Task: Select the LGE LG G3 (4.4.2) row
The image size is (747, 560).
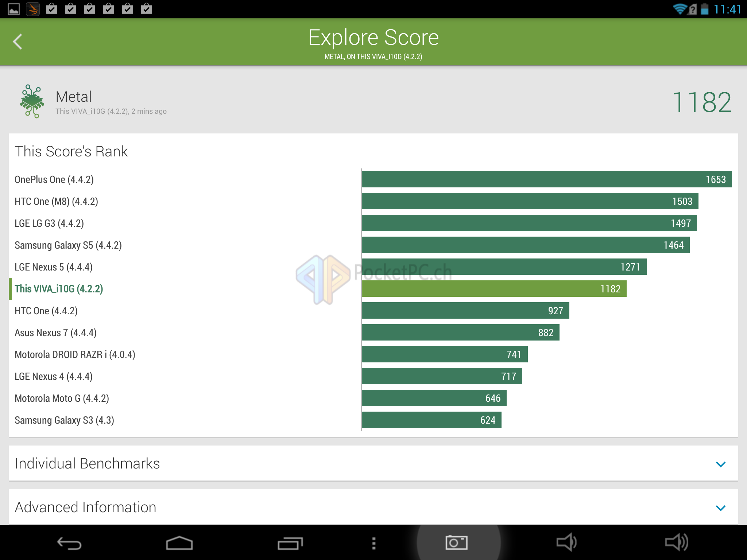Action: click(x=373, y=223)
